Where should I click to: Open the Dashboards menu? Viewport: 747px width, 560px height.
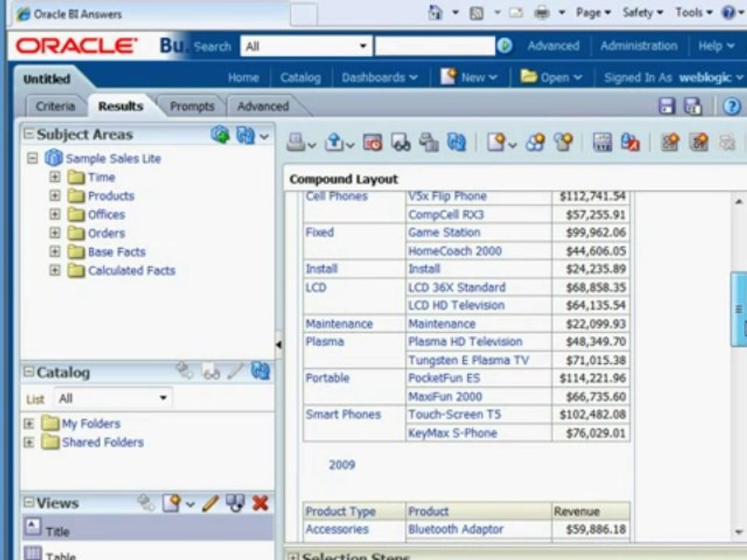pos(379,77)
